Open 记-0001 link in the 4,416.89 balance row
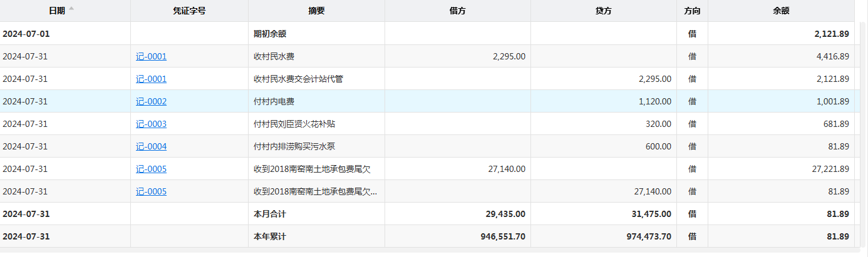This screenshot has width=868, height=257. 151,56
